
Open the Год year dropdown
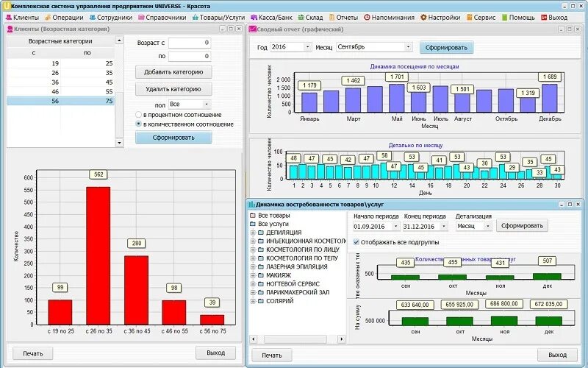click(307, 47)
